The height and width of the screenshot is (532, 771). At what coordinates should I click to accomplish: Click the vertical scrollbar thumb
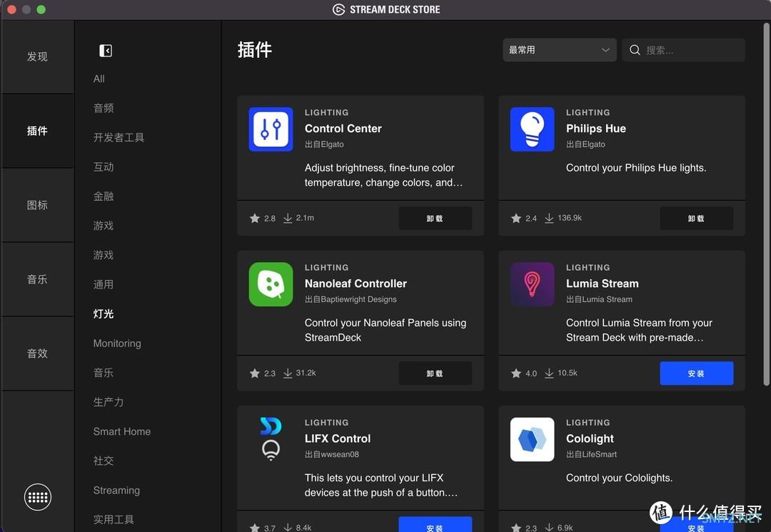(766, 204)
